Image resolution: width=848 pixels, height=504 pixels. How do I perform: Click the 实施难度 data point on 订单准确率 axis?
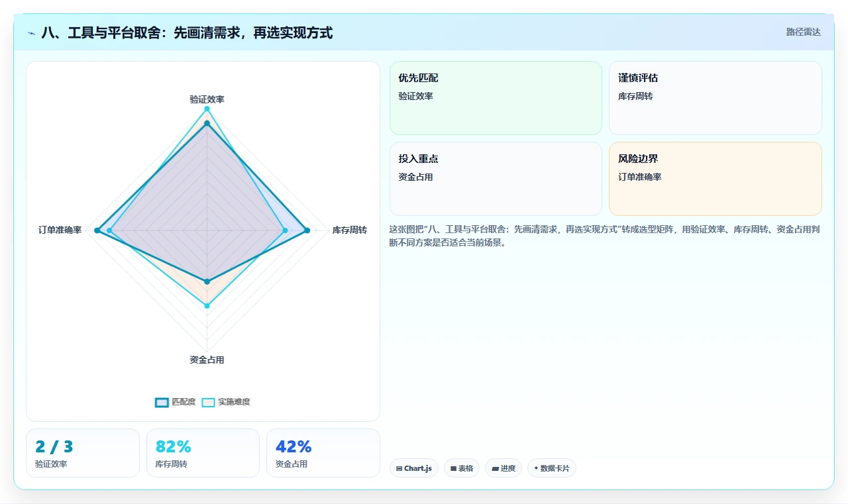[x=109, y=230]
